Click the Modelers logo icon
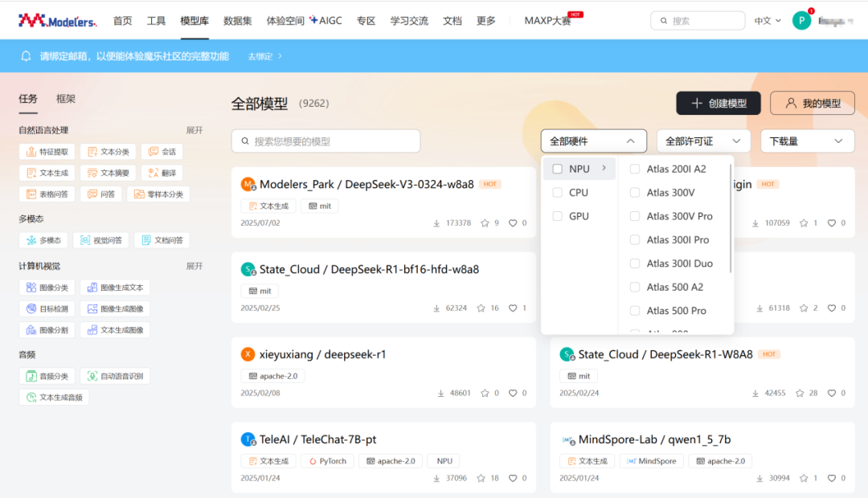This screenshot has width=868, height=498. tap(31, 20)
